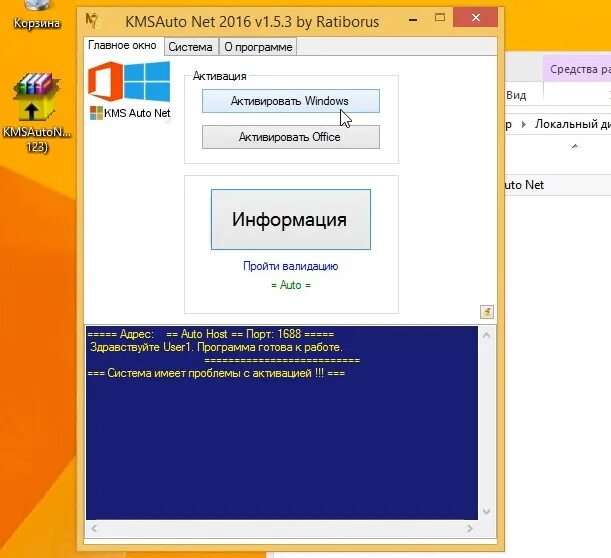Click the KMS Auto Net logo caption
The width and height of the screenshot is (611, 558).
tap(131, 113)
